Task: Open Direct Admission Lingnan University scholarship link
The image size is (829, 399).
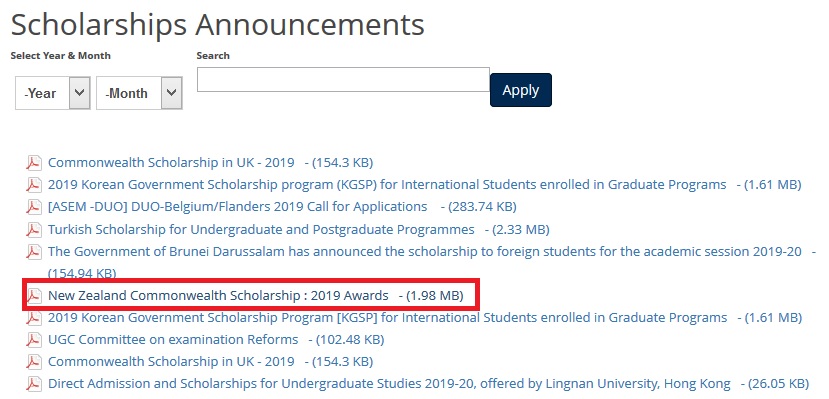Action: [x=389, y=384]
